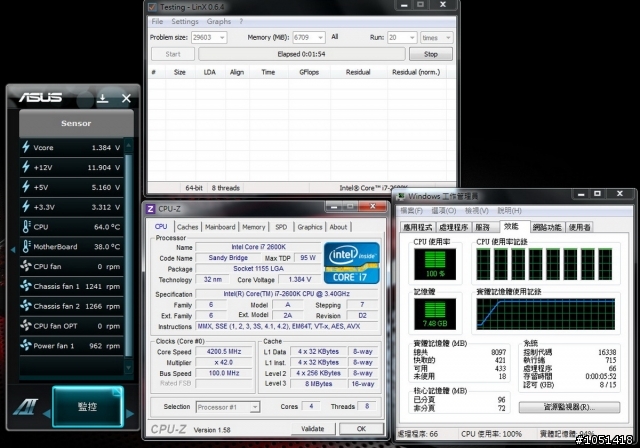Open the Memory (MiB) dropdown in LinX
The width and height of the screenshot is (640, 448).
coord(320,38)
